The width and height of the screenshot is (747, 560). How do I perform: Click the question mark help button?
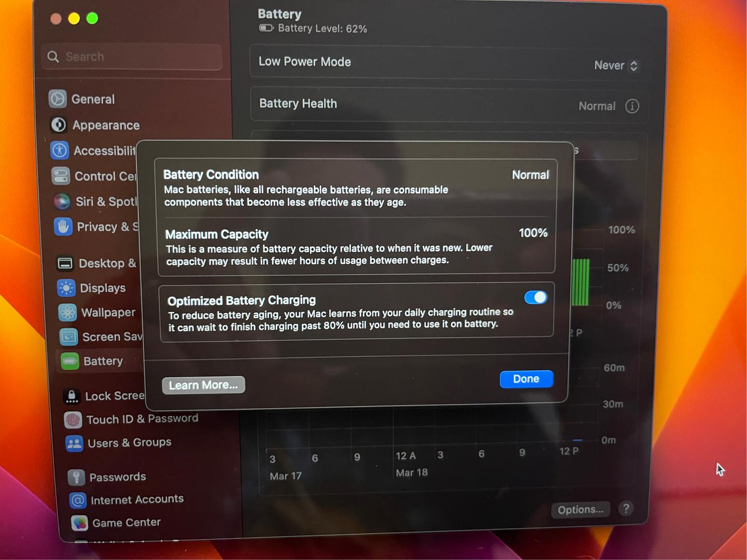point(626,509)
